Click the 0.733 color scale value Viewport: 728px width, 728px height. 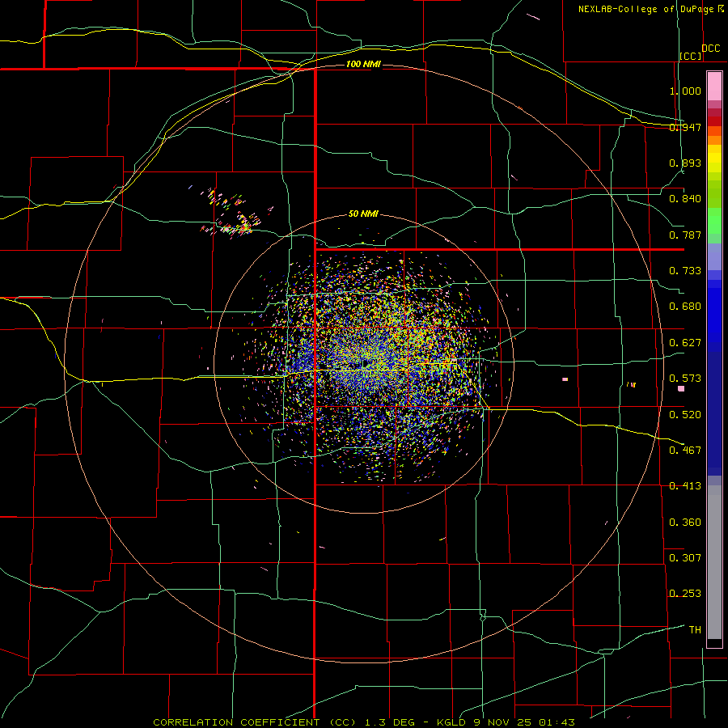pyautogui.click(x=685, y=271)
